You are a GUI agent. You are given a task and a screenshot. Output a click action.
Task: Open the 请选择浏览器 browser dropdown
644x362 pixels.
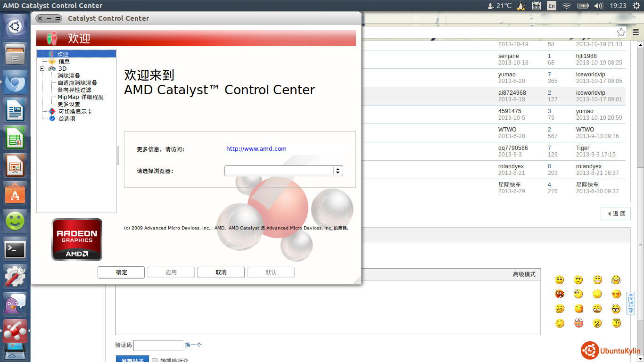(283, 171)
